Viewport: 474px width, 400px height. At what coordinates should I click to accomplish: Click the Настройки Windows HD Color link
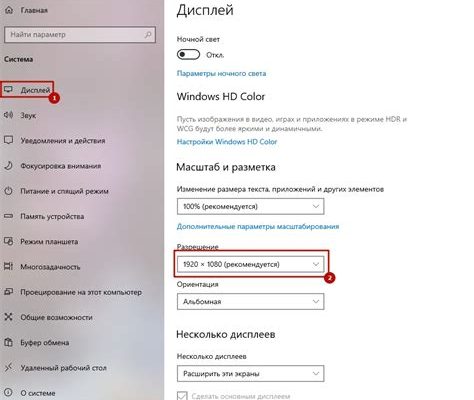tap(227, 142)
